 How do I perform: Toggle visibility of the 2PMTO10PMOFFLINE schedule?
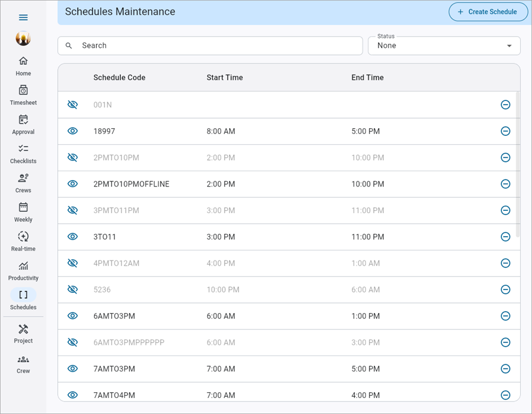point(72,184)
